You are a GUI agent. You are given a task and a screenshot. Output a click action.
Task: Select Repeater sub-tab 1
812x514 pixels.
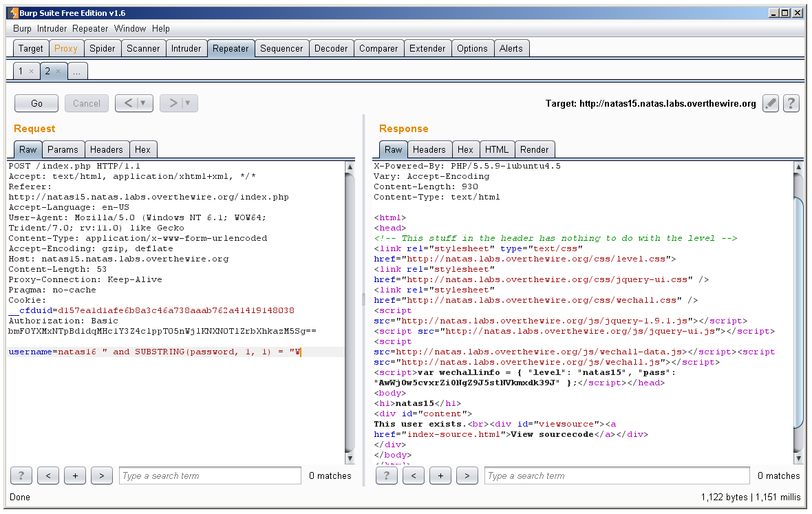(x=21, y=71)
